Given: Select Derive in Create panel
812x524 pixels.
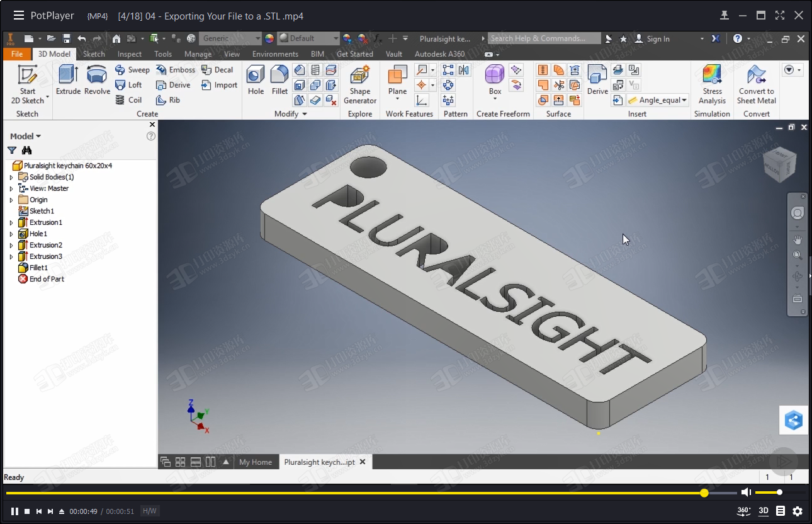Looking at the screenshot, I should pyautogui.click(x=173, y=85).
